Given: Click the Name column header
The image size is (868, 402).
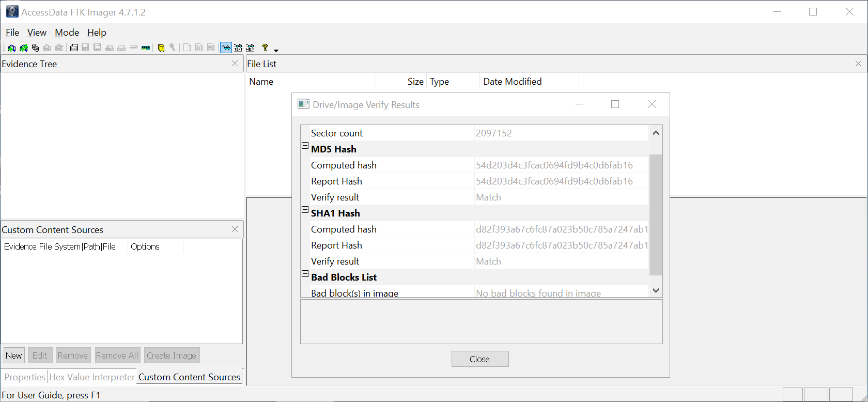Looking at the screenshot, I should pyautogui.click(x=311, y=82).
